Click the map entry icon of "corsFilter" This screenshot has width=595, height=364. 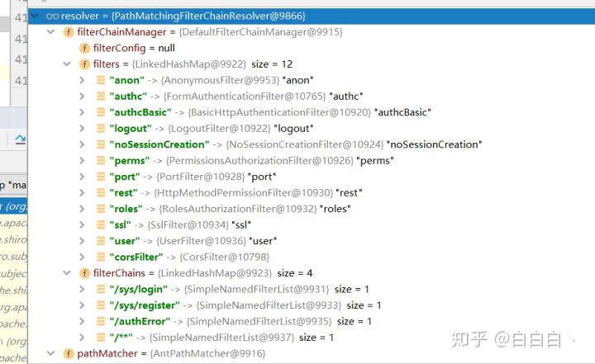[x=101, y=257]
